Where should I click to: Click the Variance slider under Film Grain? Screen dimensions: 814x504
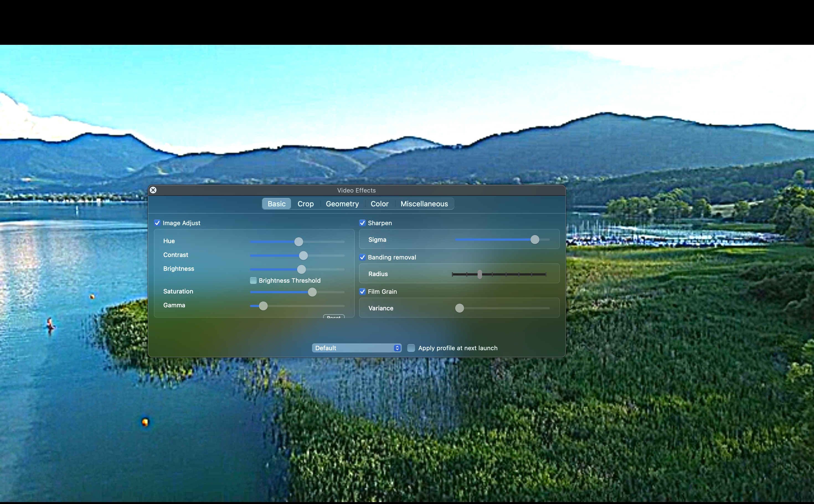(460, 308)
